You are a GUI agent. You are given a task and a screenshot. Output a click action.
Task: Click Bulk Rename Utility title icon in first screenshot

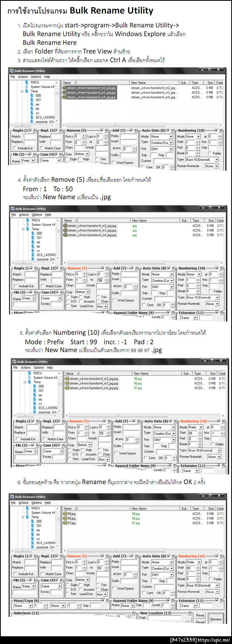click(x=12, y=71)
